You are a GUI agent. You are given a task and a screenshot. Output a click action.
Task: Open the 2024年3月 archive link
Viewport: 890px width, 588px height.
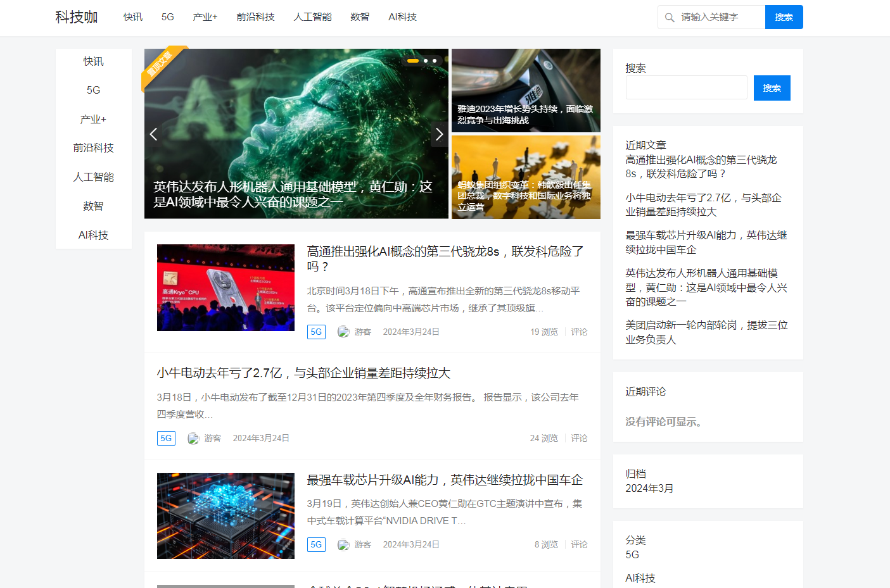coord(649,488)
